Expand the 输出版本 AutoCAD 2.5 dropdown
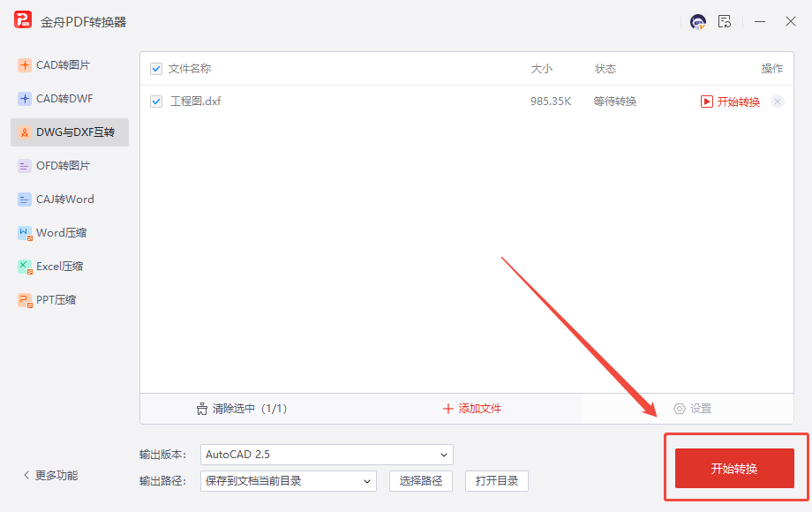Screen dimensions: 812x512 (327, 455)
